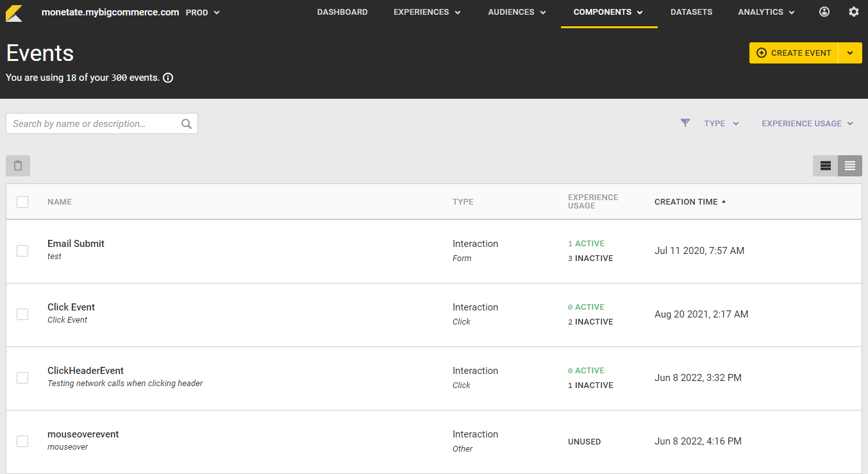This screenshot has width=868, height=474.
Task: Check the mouseoverevent row checkbox
Action: 22,441
